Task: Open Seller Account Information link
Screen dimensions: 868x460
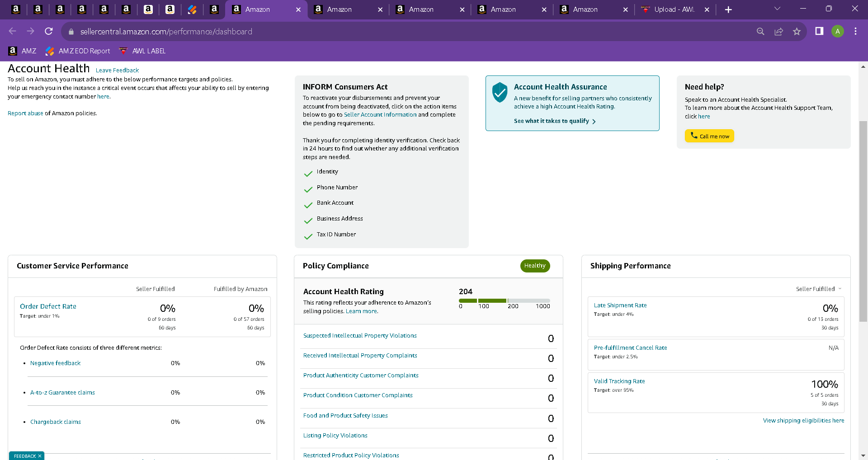Action: coord(380,115)
